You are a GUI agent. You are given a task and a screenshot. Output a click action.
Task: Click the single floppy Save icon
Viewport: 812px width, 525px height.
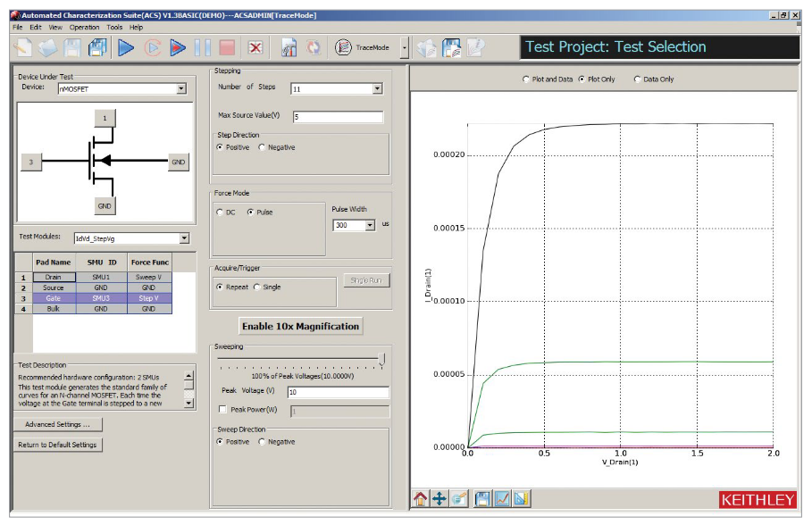(x=72, y=47)
